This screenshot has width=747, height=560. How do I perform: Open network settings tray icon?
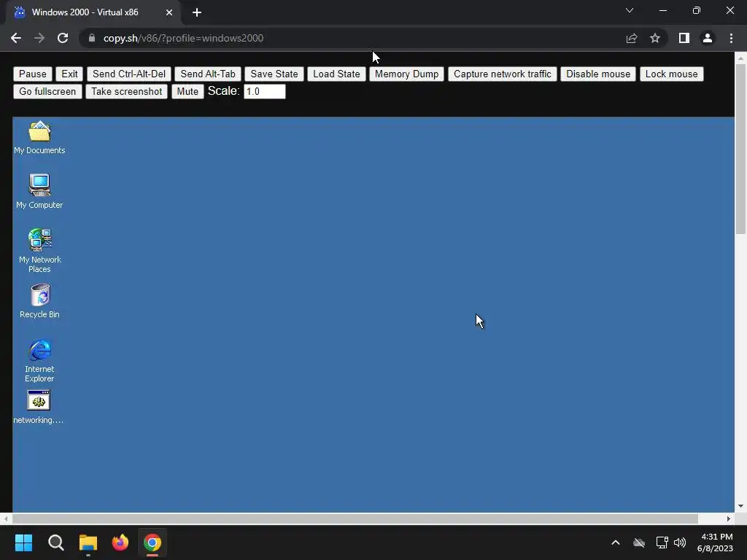coord(662,542)
